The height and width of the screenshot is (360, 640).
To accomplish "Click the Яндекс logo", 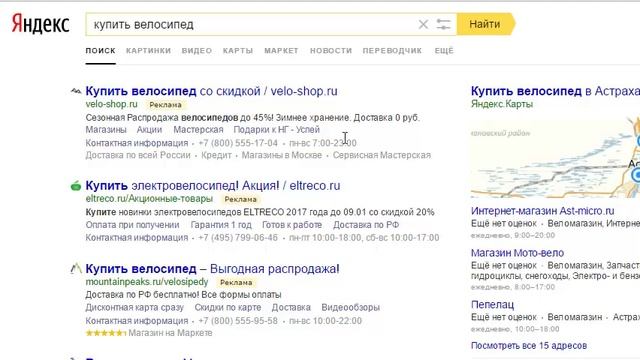I will [40, 24].
